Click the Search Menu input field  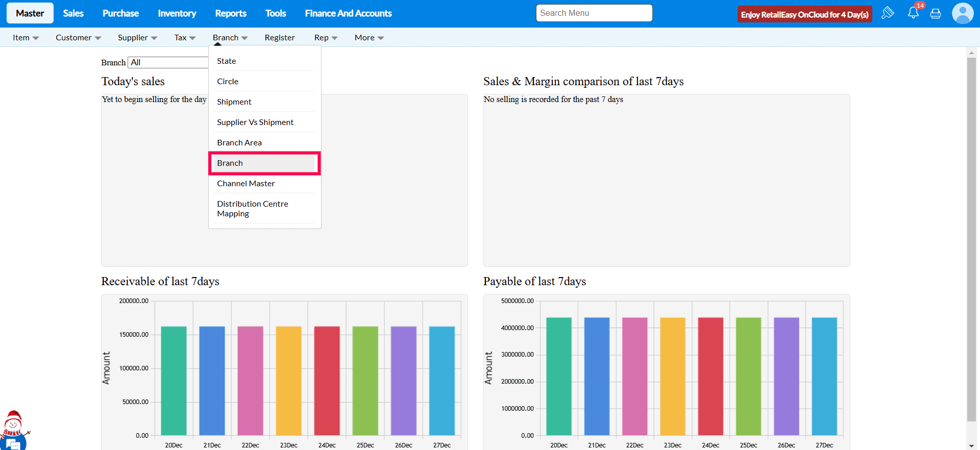594,13
